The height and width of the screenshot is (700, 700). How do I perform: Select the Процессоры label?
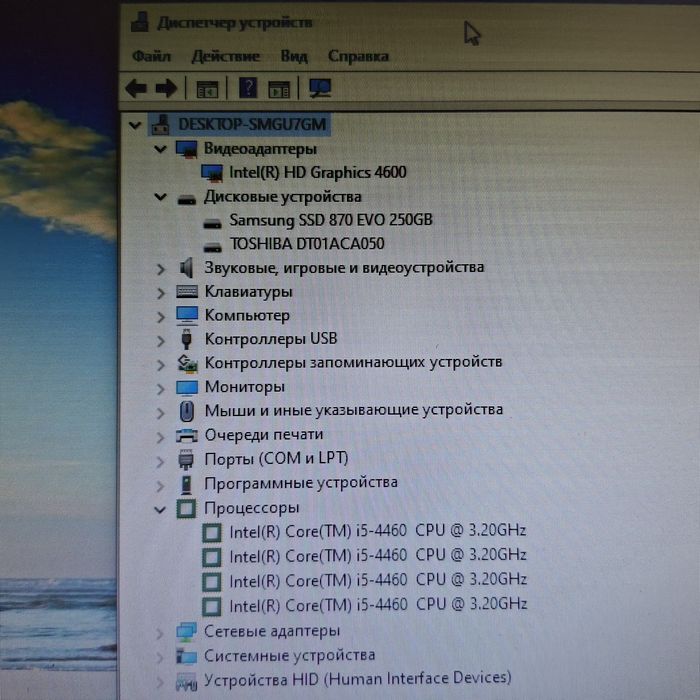(251, 508)
